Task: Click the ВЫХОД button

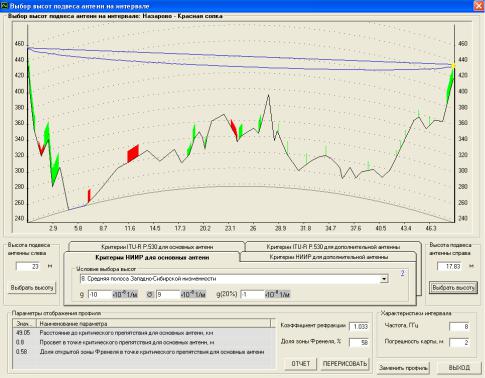Action: (459, 368)
